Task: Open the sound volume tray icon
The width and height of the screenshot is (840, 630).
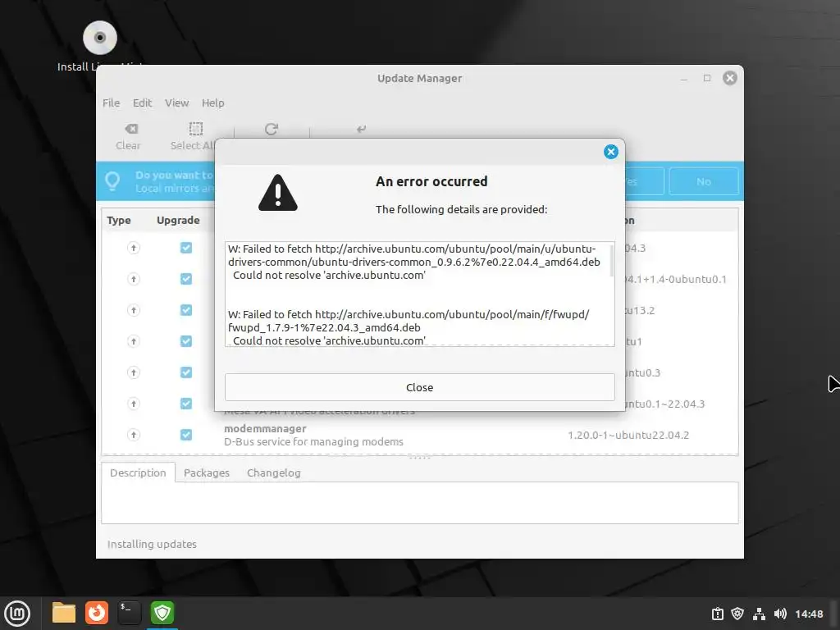Action: click(x=780, y=614)
